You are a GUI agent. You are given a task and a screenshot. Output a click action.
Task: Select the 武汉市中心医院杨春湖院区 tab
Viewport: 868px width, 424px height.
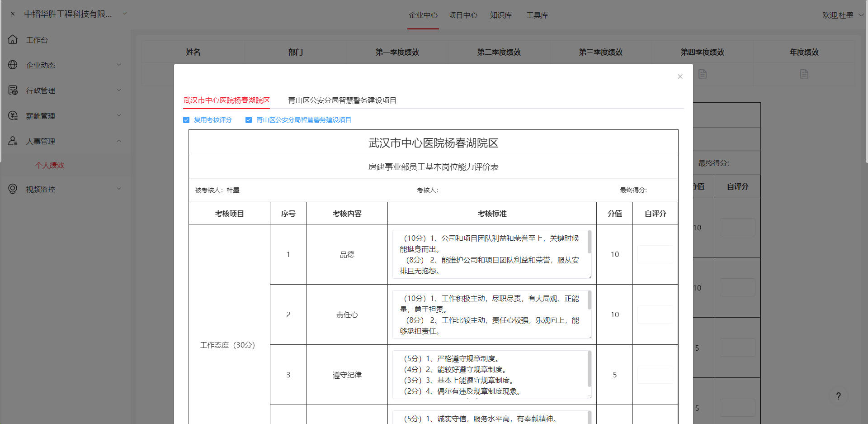tap(226, 100)
